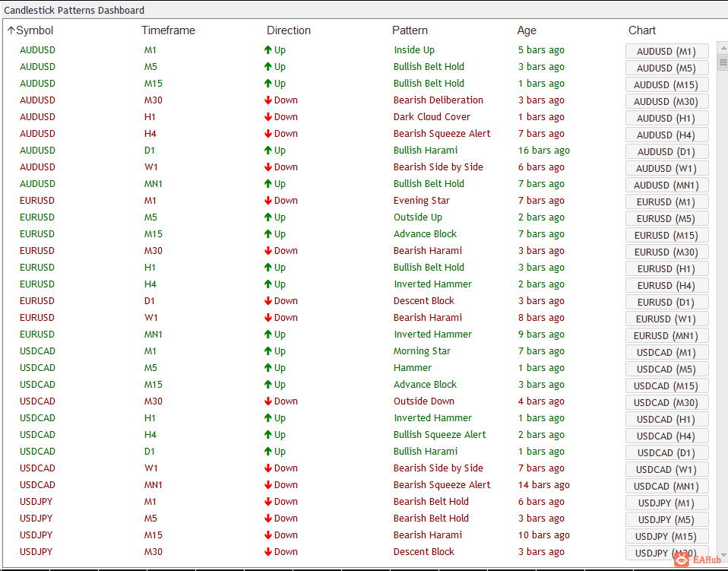Click green up arrow in EURUSD M5 row
Screen dimensions: 728x571
pos(268,217)
